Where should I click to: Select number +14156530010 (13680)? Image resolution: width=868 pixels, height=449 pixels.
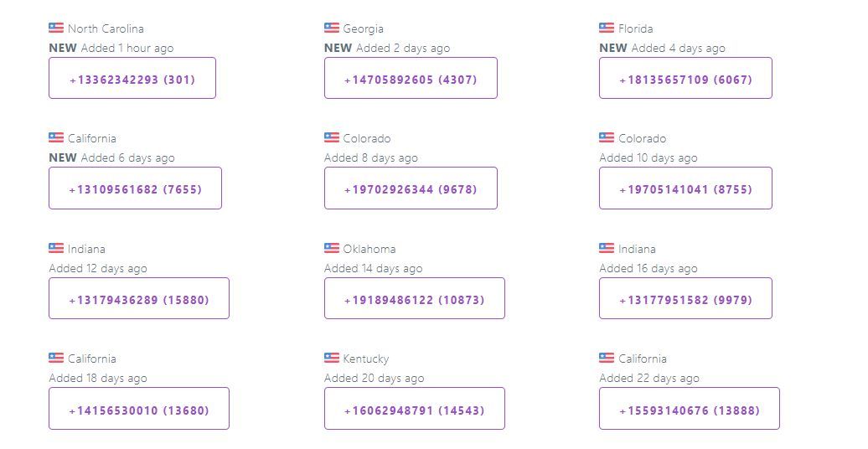point(139,409)
